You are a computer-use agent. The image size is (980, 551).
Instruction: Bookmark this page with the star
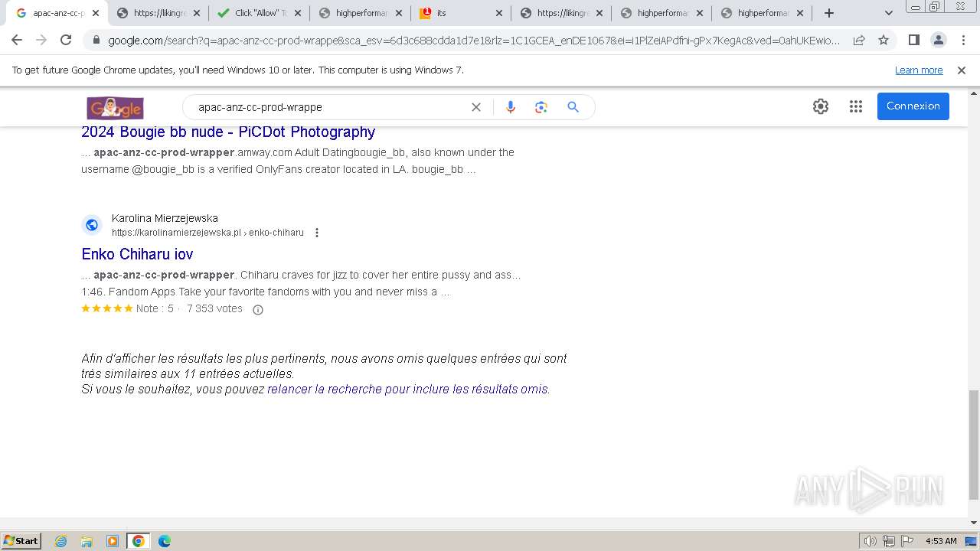coord(884,40)
